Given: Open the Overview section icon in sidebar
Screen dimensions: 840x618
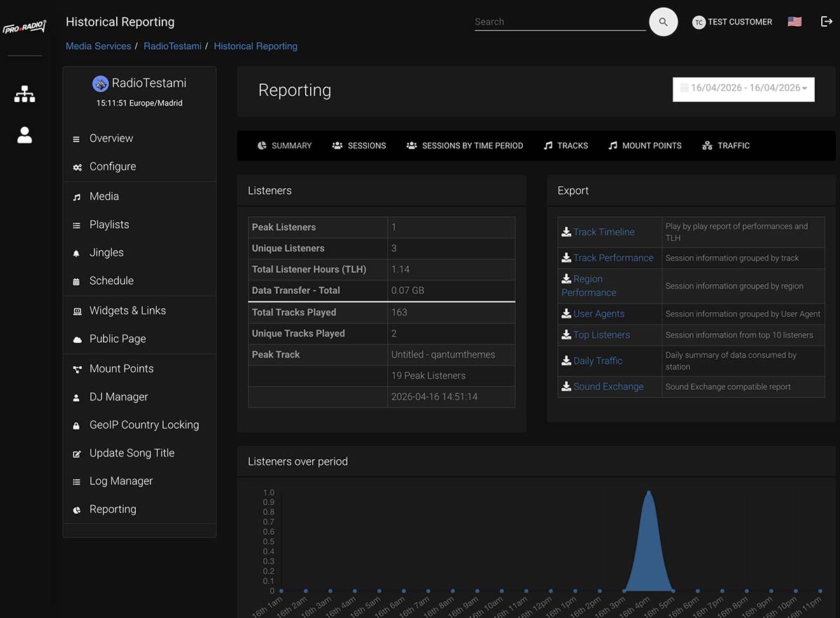Looking at the screenshot, I should pyautogui.click(x=77, y=139).
